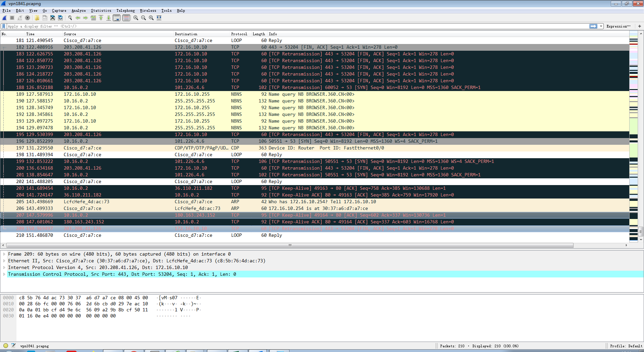Close the capture file using the X icon
The image size is (644, 352).
53,18
